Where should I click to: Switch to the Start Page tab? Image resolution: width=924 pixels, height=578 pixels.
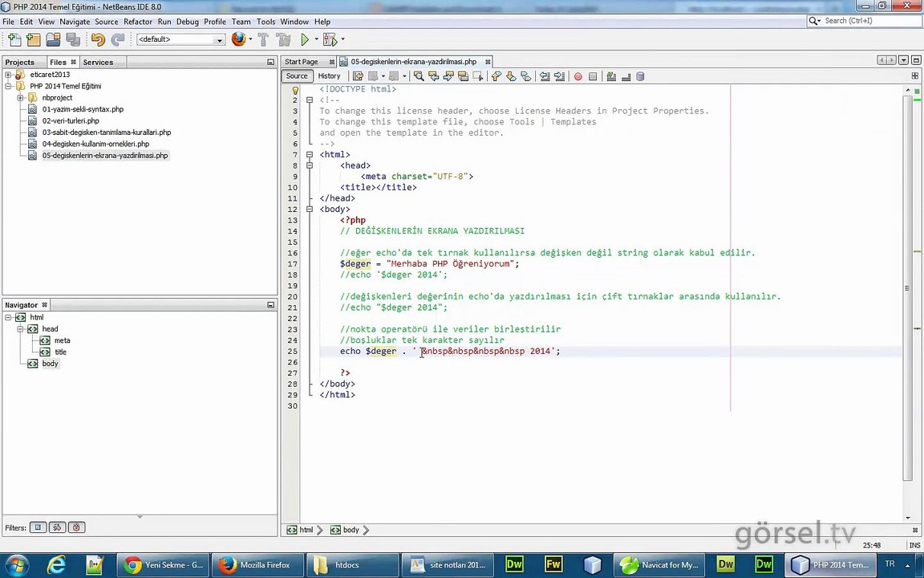coord(302,62)
